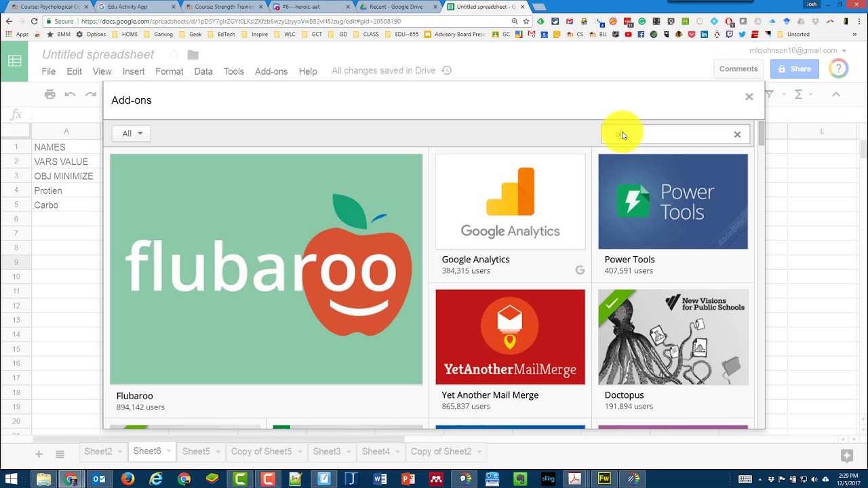The image size is (868, 488).
Task: Click the move-to-folder icon beside the title
Action: 193,55
